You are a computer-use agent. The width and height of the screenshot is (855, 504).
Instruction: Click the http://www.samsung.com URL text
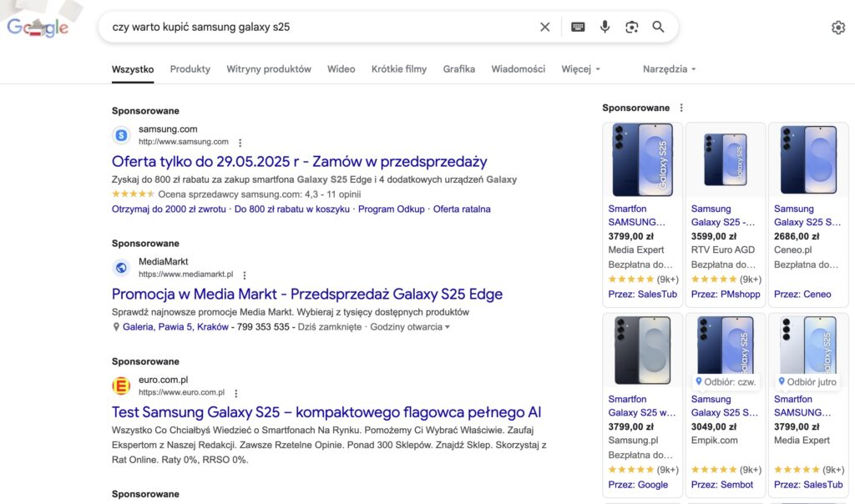[183, 142]
